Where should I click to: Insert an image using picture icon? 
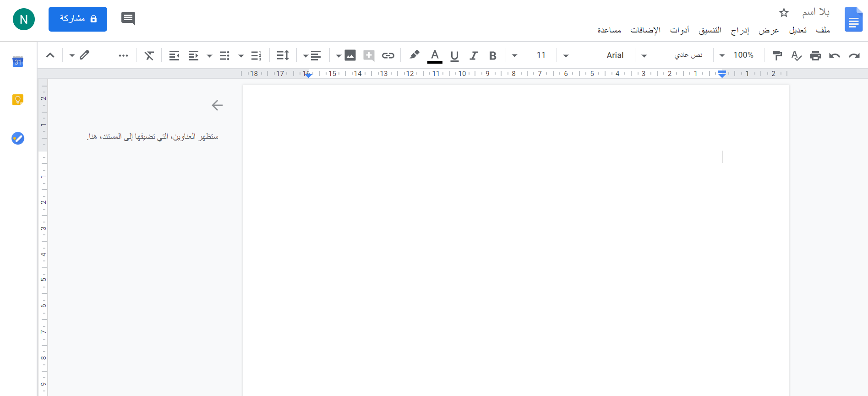tap(350, 55)
